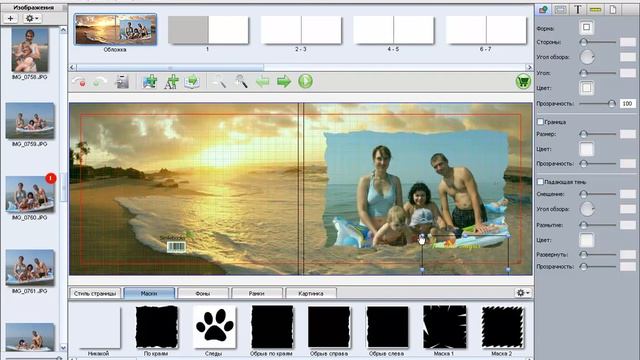The height and width of the screenshot is (360, 640).
Task: Apply the Обрыв слева mask
Action: pyautogui.click(x=387, y=327)
